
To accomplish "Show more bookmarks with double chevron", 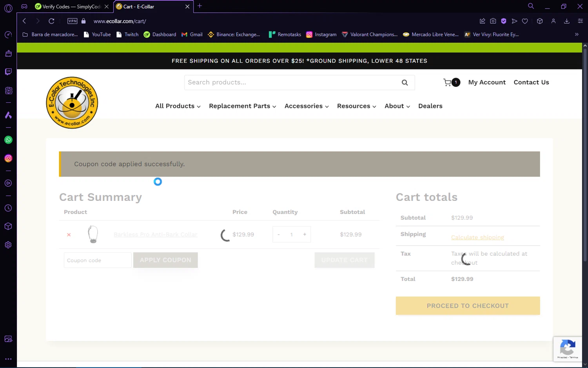I will (577, 35).
